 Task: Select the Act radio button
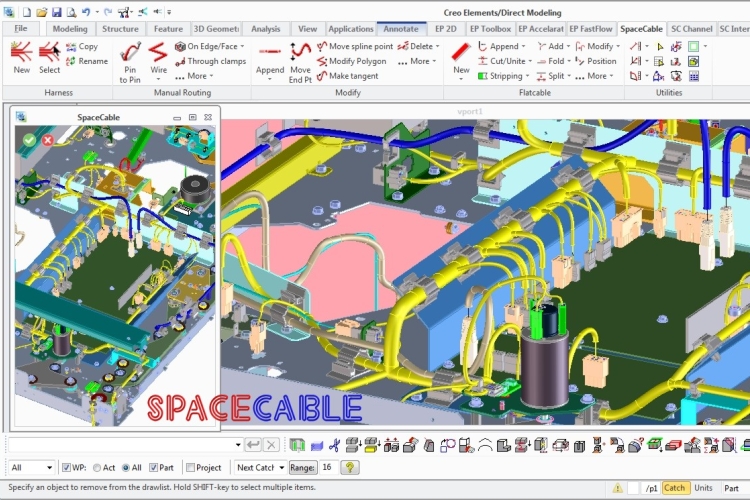click(97, 468)
